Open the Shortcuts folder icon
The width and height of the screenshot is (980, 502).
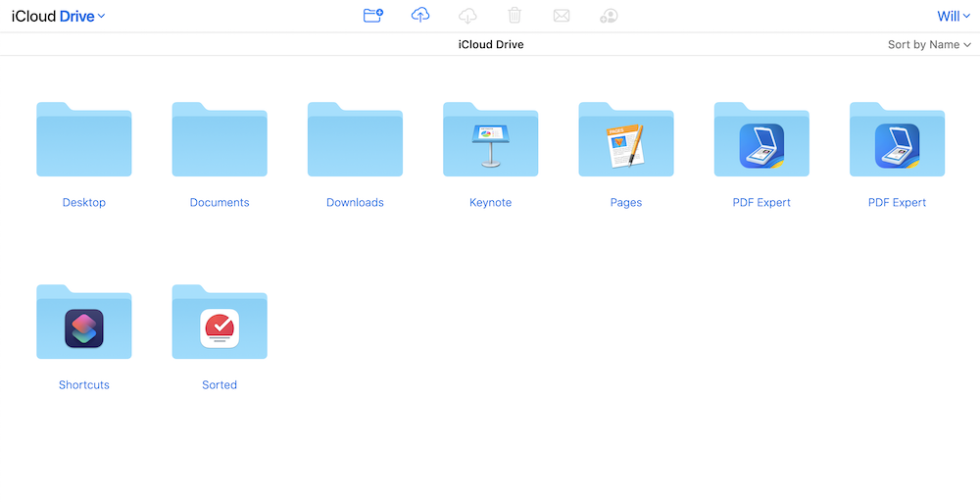pos(83,322)
